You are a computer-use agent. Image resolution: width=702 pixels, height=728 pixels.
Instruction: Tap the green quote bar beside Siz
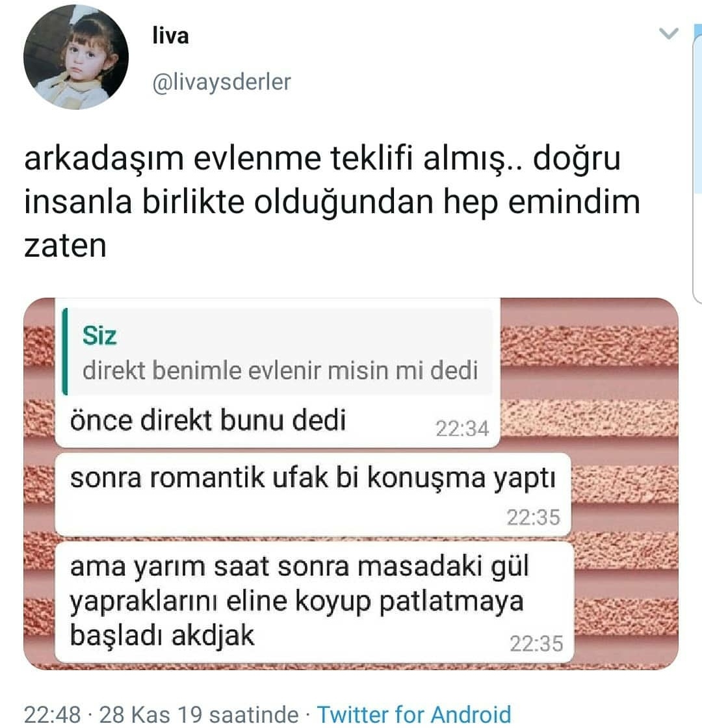[65, 352]
